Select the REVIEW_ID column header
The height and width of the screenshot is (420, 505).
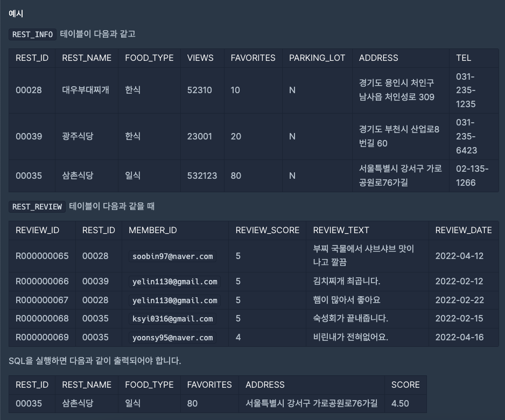(x=37, y=230)
